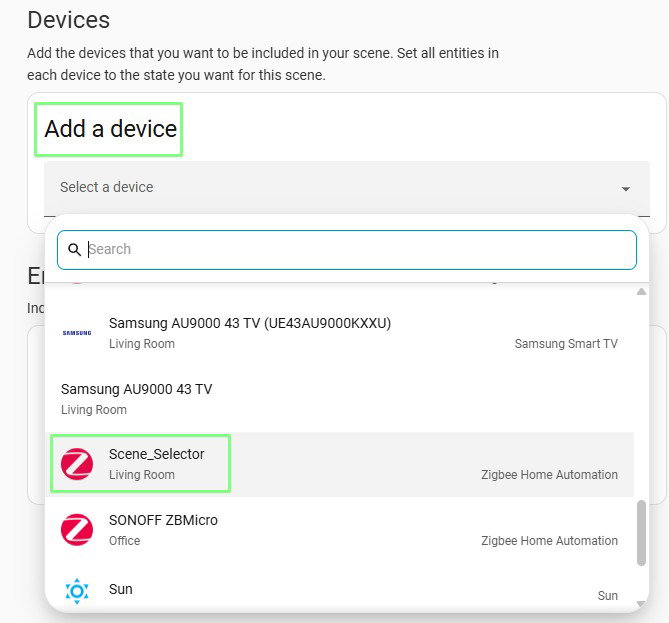This screenshot has width=669, height=623.
Task: Click the Zigbee icon beside SONOFF ZBMicro
Action: click(x=77, y=530)
